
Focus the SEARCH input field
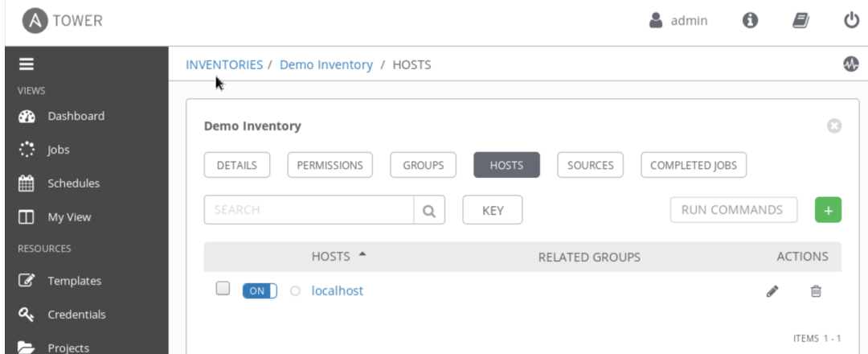309,210
